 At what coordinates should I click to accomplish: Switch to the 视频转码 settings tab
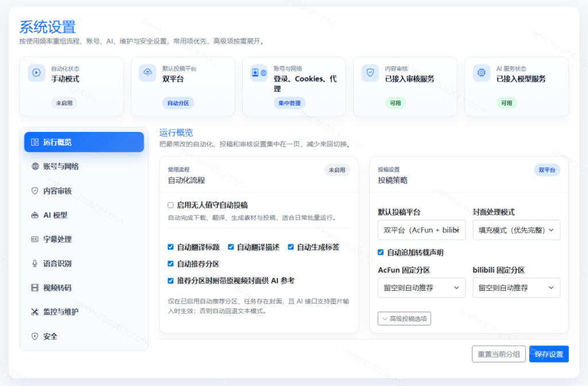[84, 287]
